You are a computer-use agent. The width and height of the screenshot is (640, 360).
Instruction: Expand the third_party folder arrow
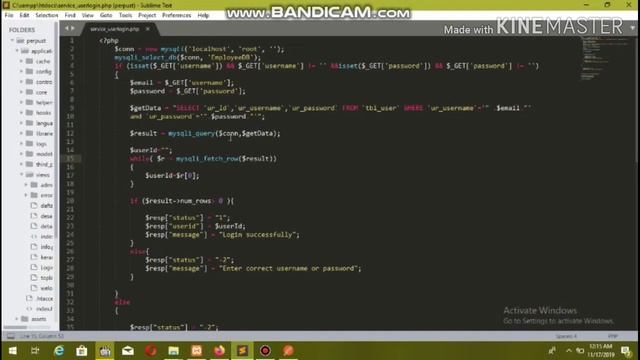[21, 164]
